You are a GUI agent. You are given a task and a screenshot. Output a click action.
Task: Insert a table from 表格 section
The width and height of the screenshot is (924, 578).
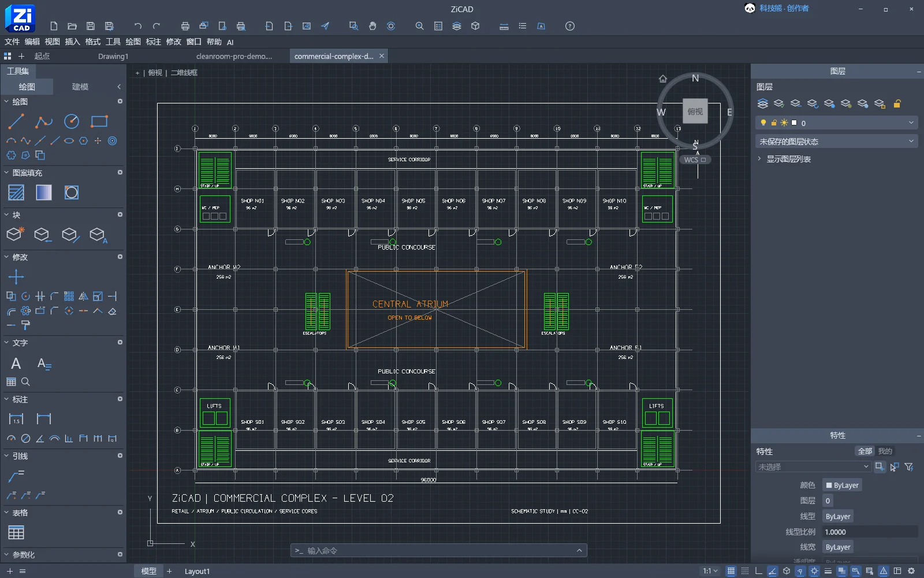click(16, 532)
